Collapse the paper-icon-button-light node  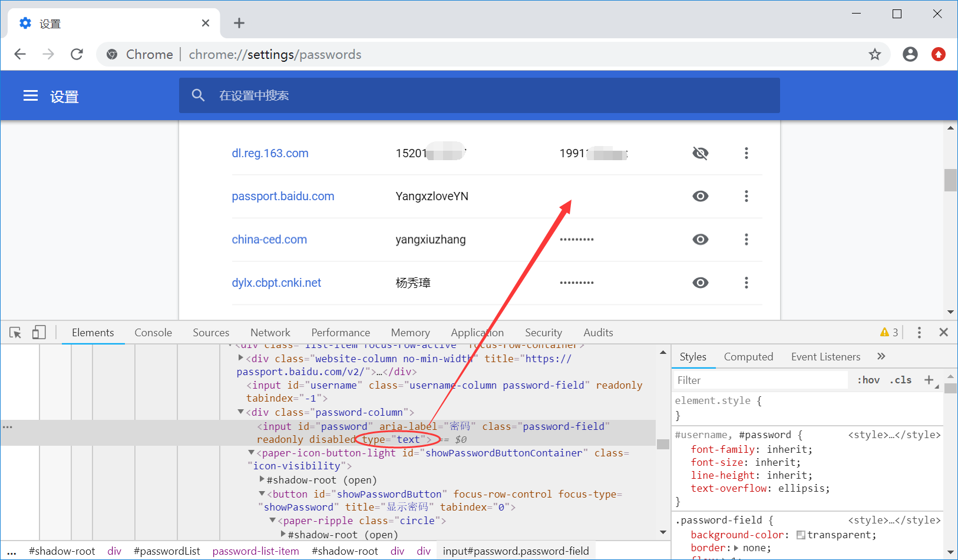[251, 453]
